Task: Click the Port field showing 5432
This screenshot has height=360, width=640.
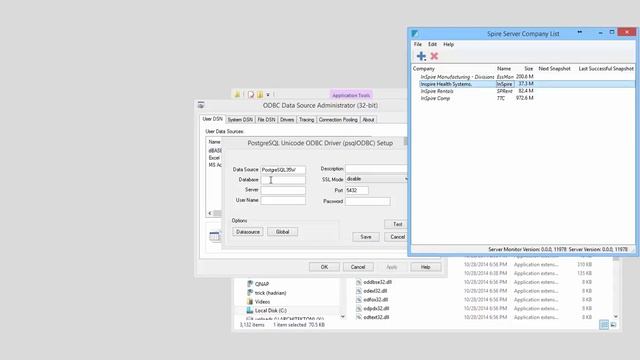Action: [357, 191]
